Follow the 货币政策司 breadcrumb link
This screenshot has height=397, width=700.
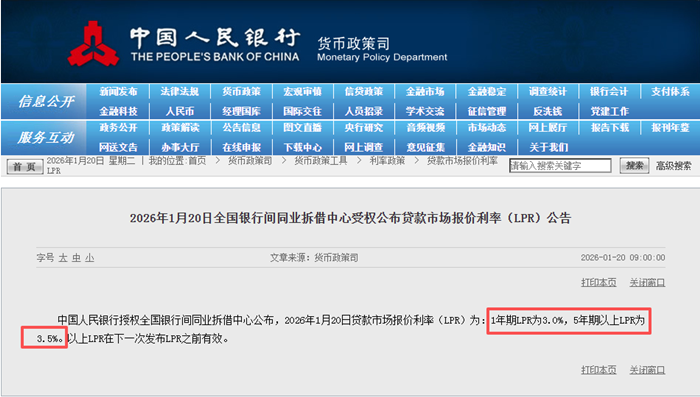pyautogui.click(x=250, y=161)
